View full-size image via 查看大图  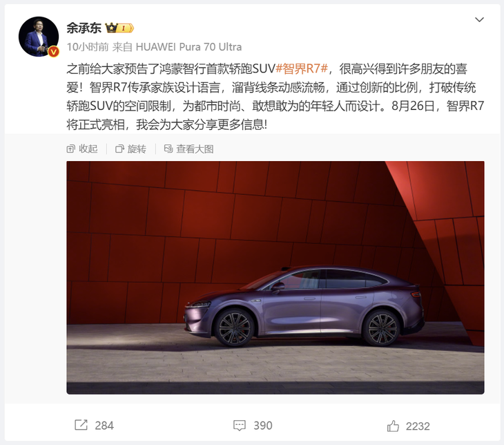point(188,149)
